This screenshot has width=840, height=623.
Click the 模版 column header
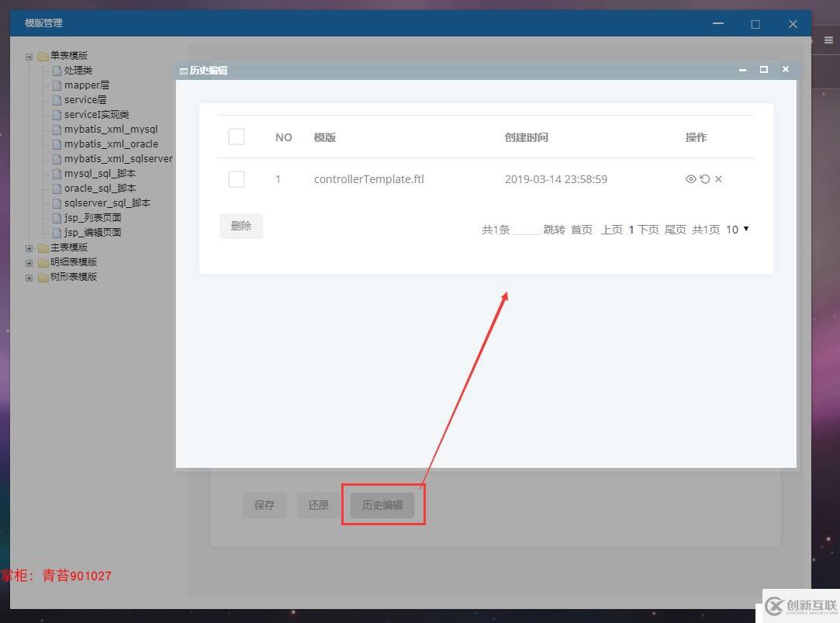325,137
